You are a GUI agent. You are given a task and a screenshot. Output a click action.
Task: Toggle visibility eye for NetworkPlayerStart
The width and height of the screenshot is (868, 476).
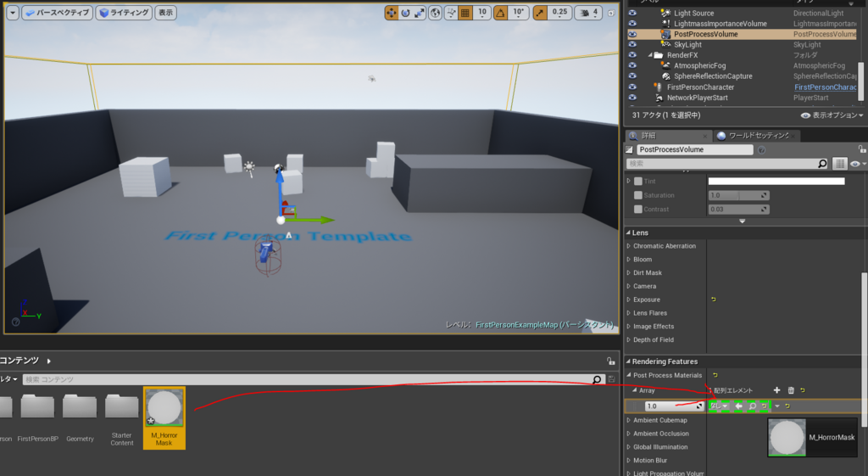click(632, 98)
